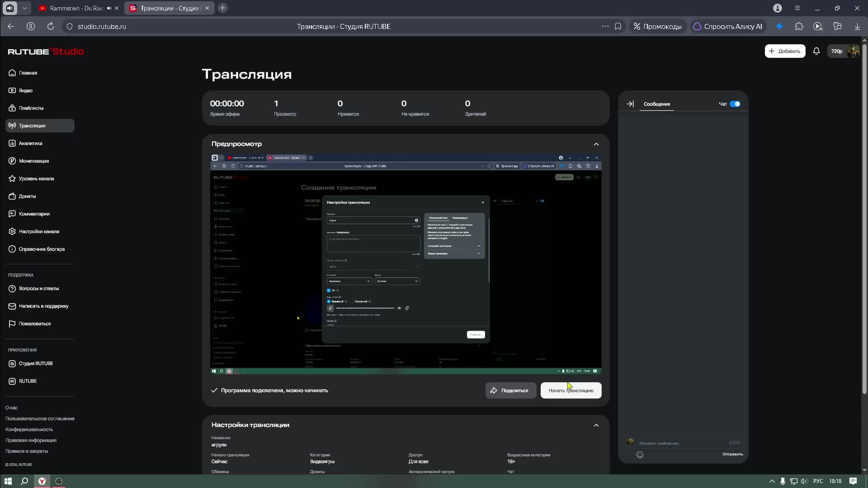
Task: Switch the РУС input language
Action: (x=818, y=481)
